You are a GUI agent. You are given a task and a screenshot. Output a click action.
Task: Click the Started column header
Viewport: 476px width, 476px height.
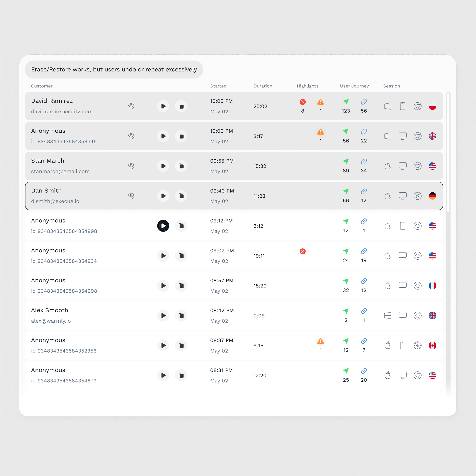coord(218,86)
